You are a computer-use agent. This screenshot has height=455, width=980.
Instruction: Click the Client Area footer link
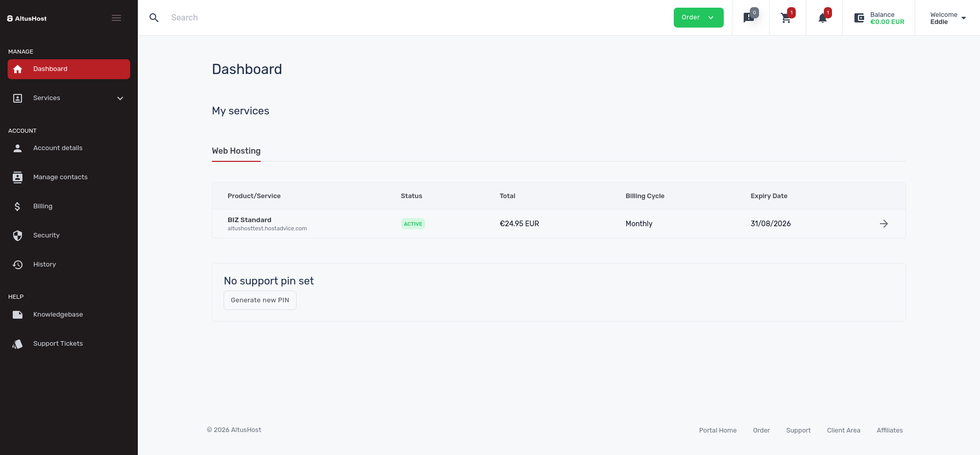pyautogui.click(x=843, y=430)
